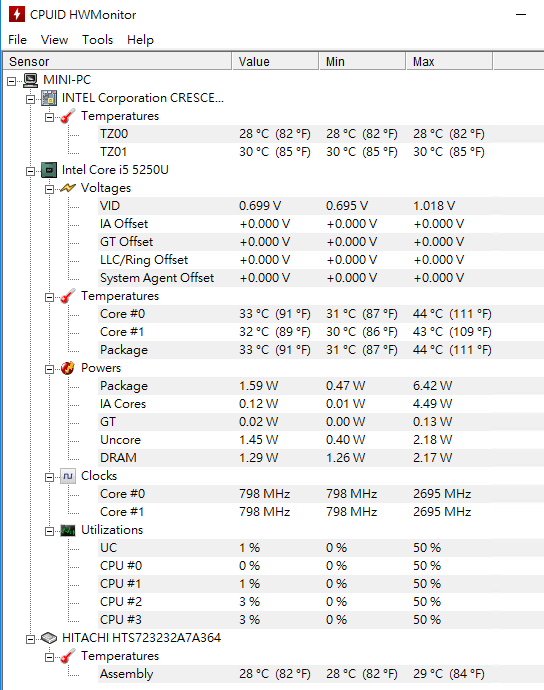Click the Utilizations graph icon
The image size is (544, 690).
tap(68, 530)
